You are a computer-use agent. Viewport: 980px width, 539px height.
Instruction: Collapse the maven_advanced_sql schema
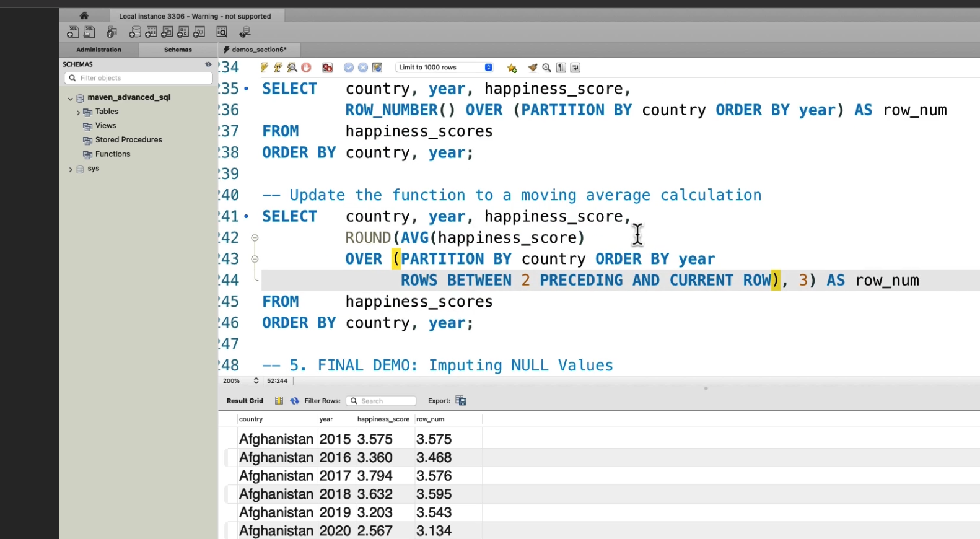click(71, 99)
